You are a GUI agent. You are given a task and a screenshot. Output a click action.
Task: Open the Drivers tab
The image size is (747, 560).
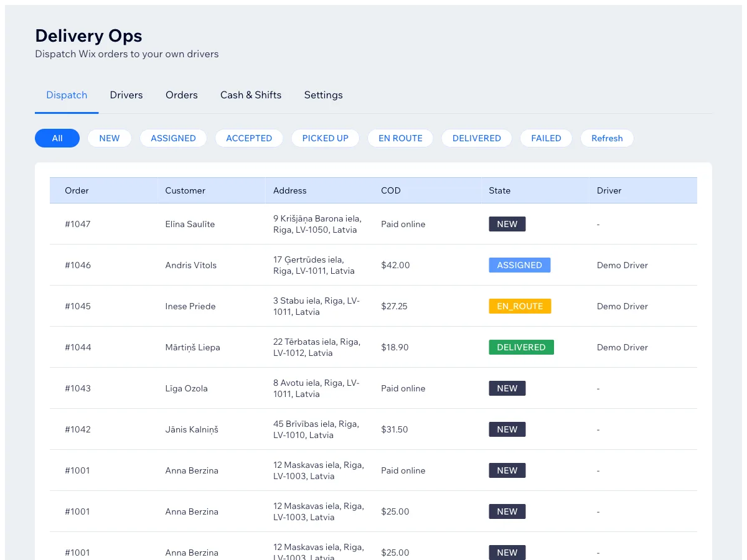click(x=126, y=95)
